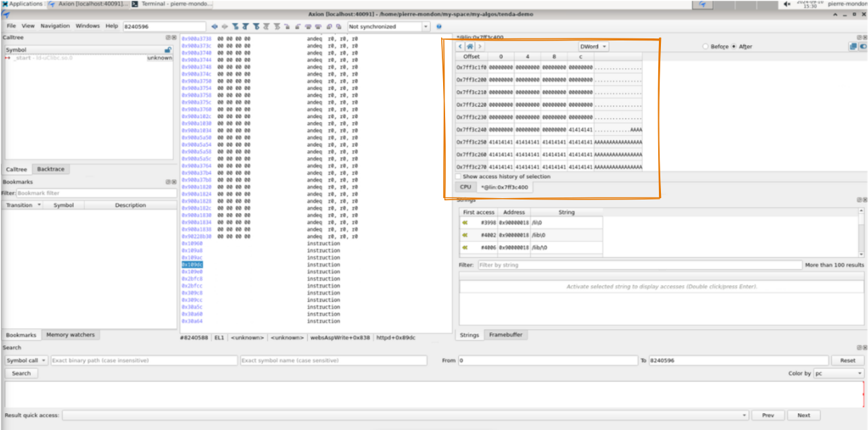This screenshot has width=868, height=430.
Task: Click the home icon in memory view
Action: pos(471,47)
